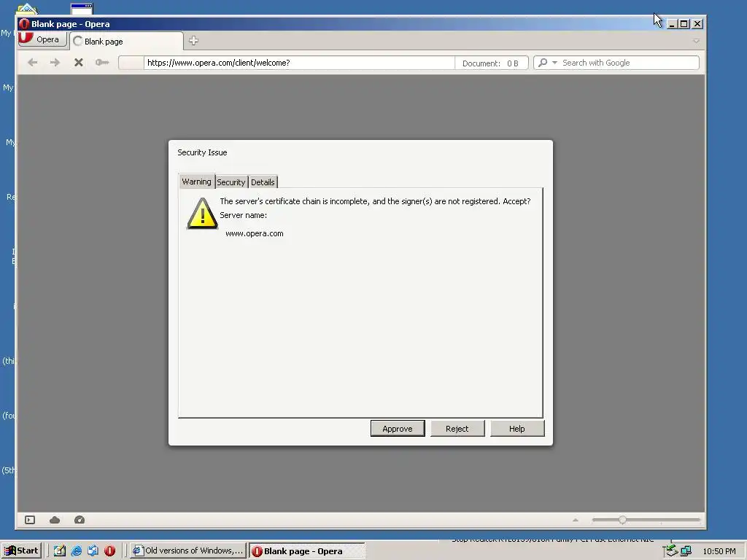Click the Document 0 B progress field
The image size is (747, 560).
click(491, 63)
